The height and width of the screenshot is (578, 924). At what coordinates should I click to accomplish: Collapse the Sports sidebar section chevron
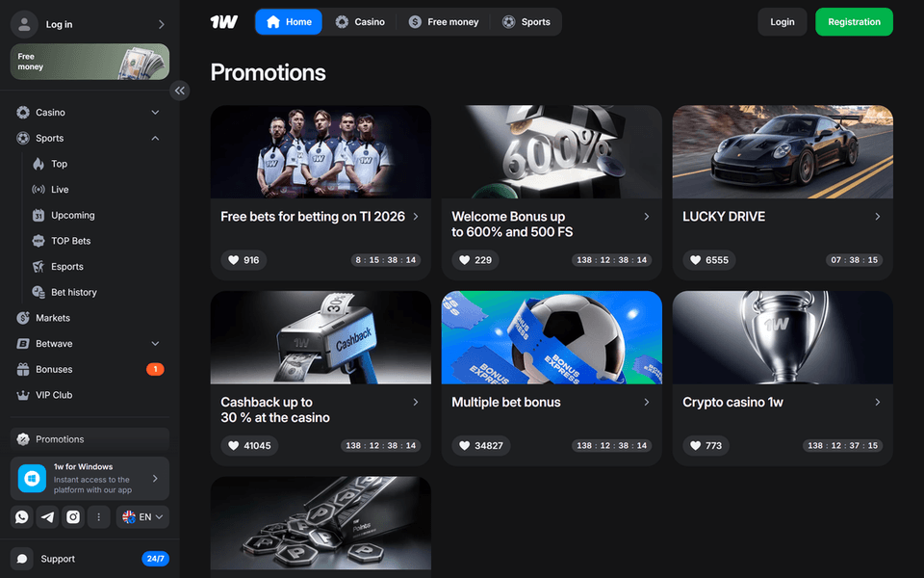[155, 138]
